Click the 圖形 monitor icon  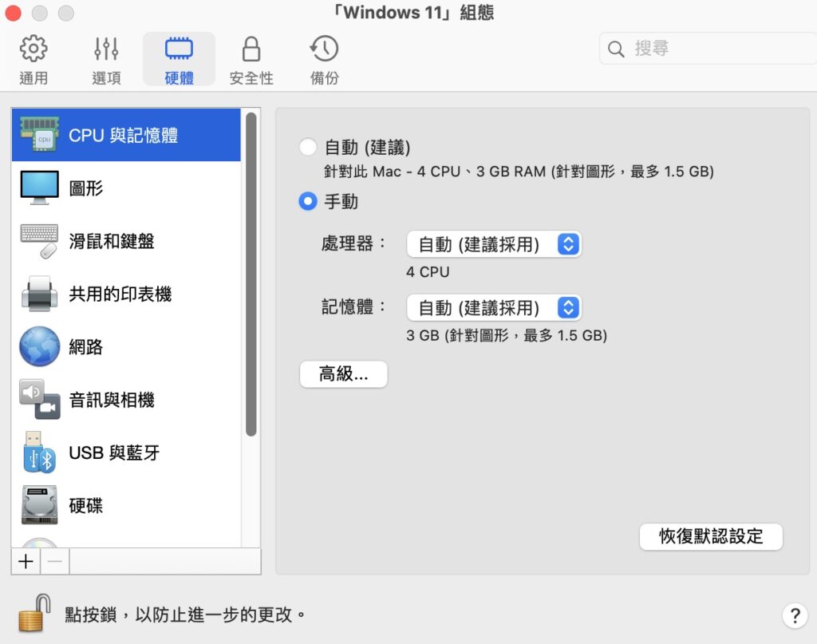pyautogui.click(x=40, y=188)
